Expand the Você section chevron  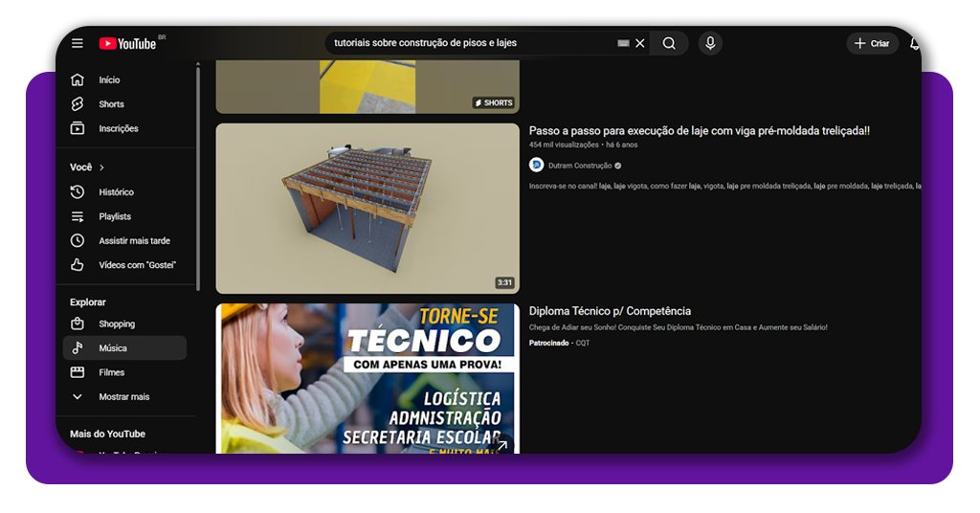coord(101,167)
